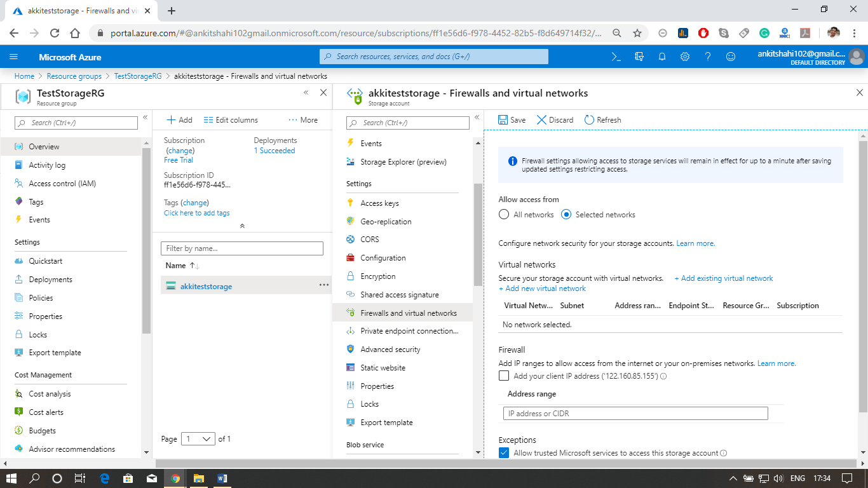This screenshot has width=868, height=488.
Task: Click Add existing virtual network link
Action: [724, 278]
